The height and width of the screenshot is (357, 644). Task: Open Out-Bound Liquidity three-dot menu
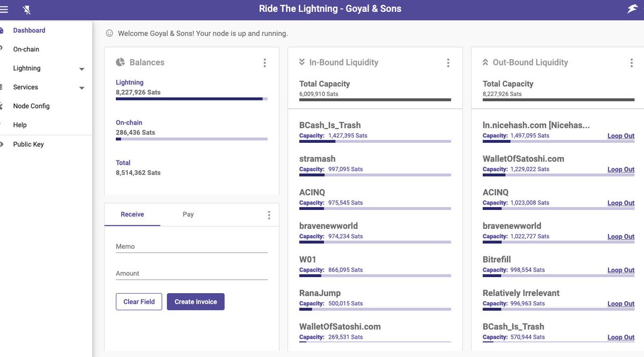point(632,63)
